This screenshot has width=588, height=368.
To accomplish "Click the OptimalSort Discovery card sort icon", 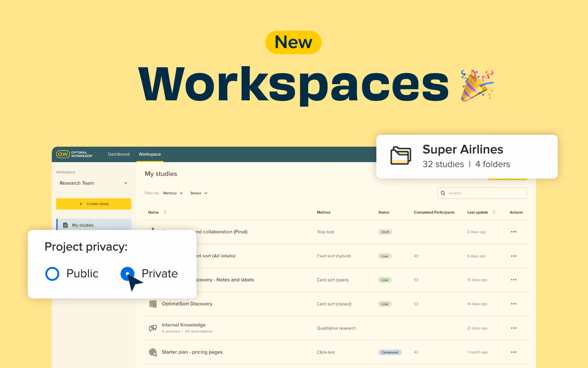I will click(153, 304).
